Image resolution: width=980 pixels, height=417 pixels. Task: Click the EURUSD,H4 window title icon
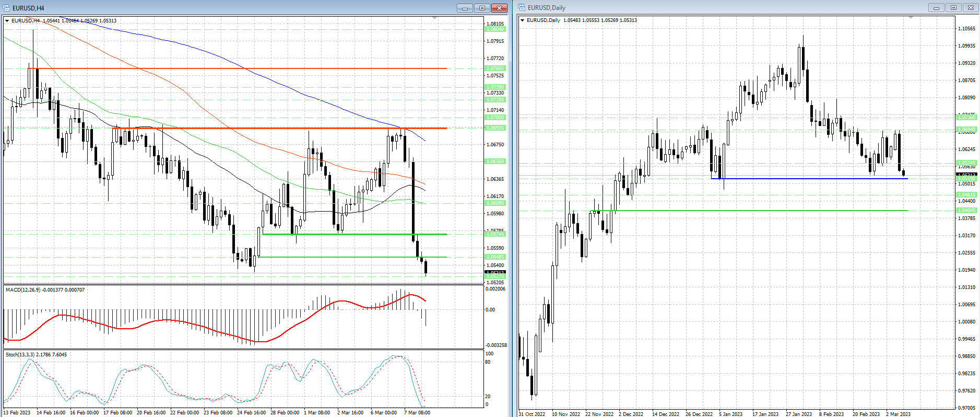point(7,8)
